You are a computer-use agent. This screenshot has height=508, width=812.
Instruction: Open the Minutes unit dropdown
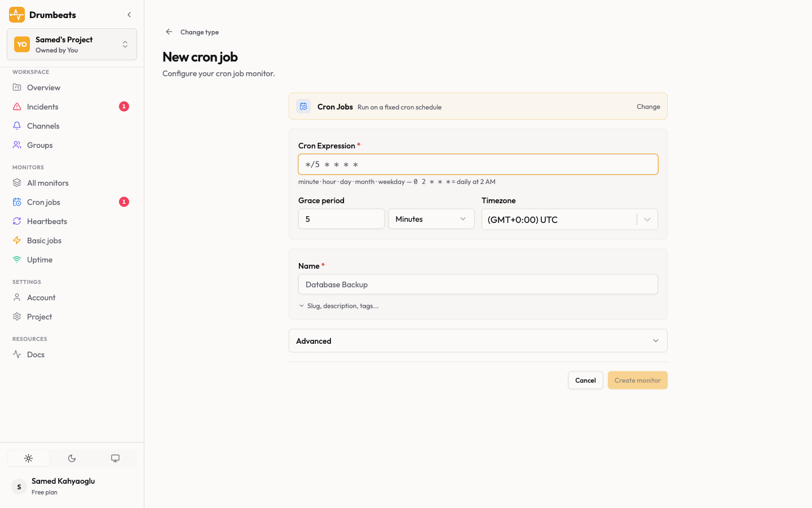point(431,219)
